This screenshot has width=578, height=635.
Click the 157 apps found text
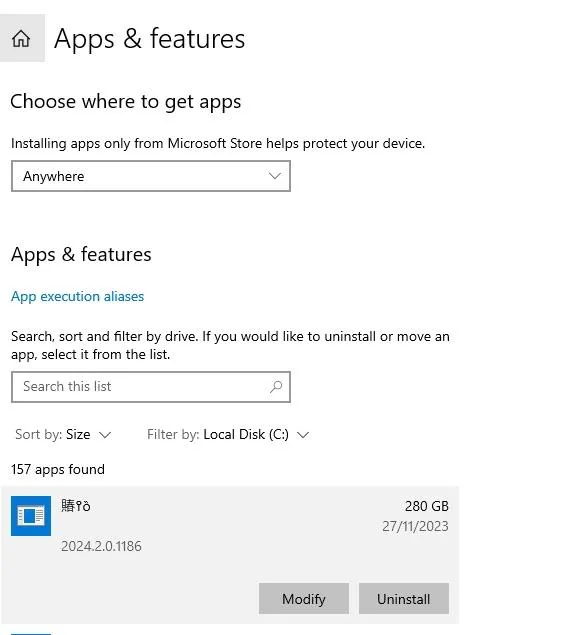pyautogui.click(x=58, y=469)
